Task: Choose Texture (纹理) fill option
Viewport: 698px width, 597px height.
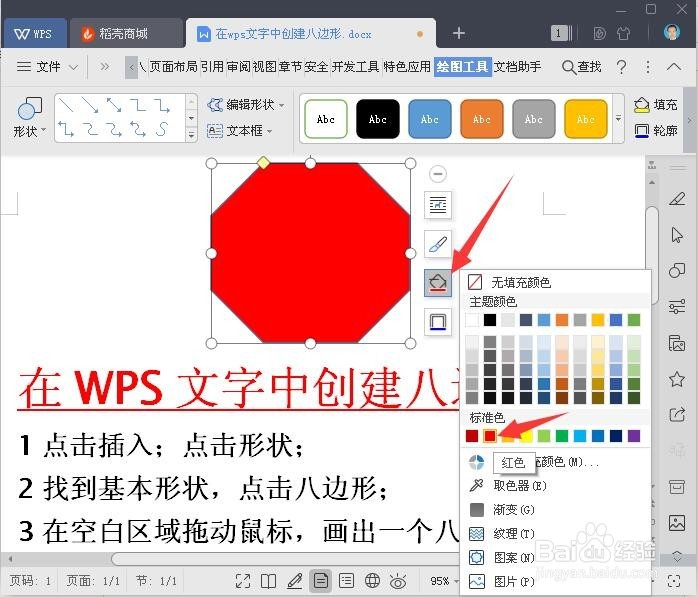Action: [x=556, y=534]
